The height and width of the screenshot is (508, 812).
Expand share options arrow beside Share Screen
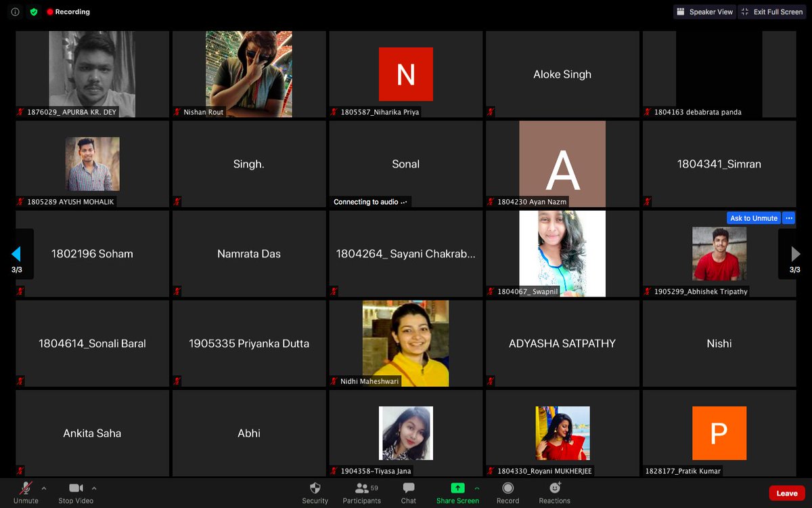pos(477,488)
